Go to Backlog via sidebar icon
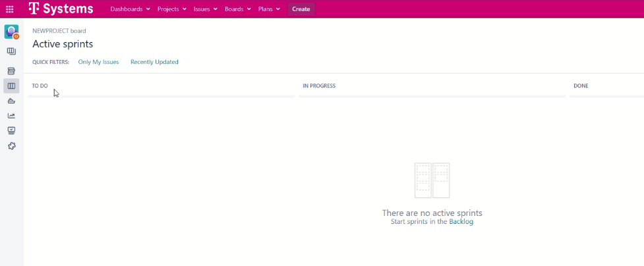 coord(11,71)
